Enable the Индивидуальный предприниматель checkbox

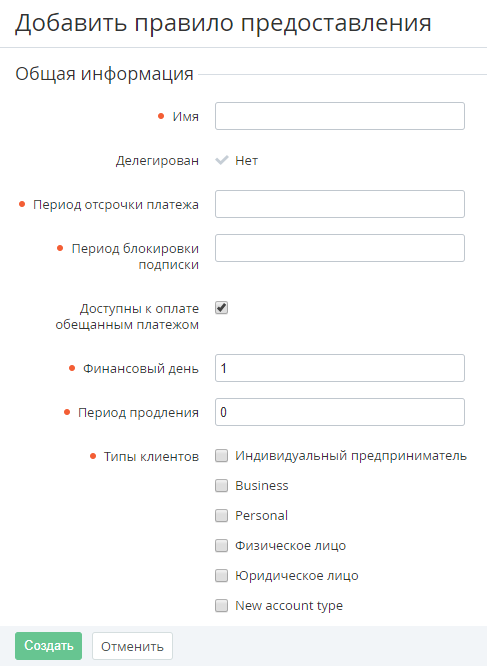(x=221, y=456)
